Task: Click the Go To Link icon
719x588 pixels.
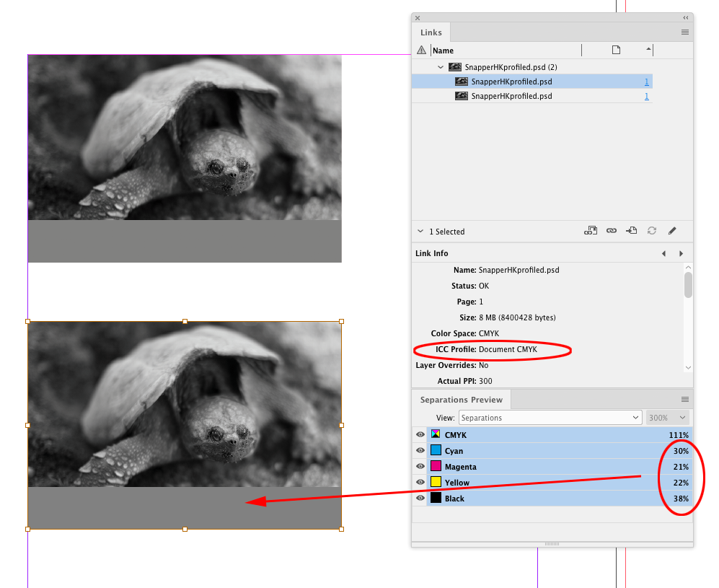Action: point(632,231)
